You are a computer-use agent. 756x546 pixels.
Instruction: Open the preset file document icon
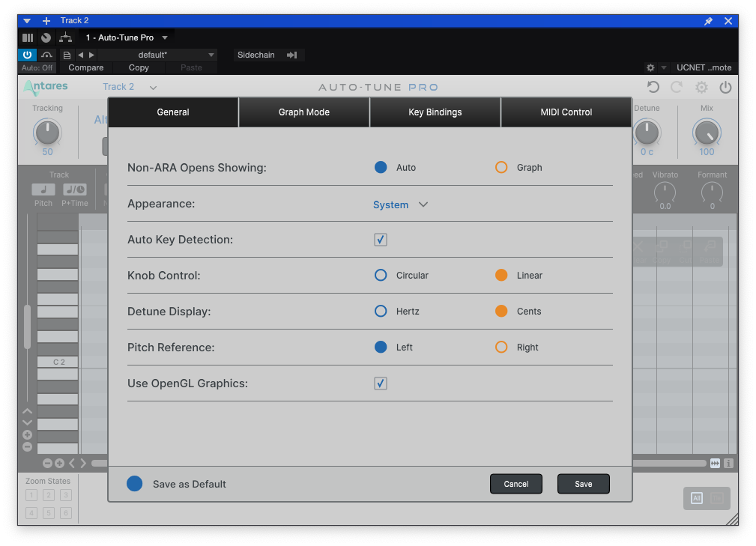click(67, 55)
